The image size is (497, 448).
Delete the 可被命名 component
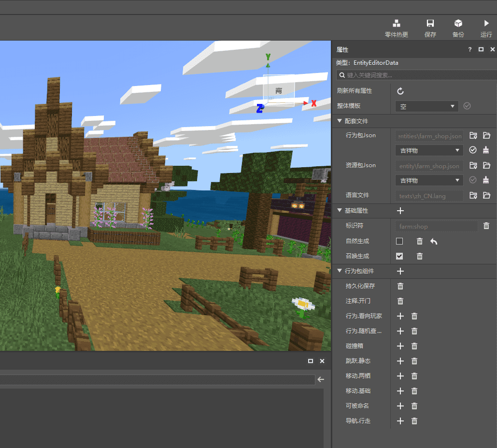[x=414, y=406]
